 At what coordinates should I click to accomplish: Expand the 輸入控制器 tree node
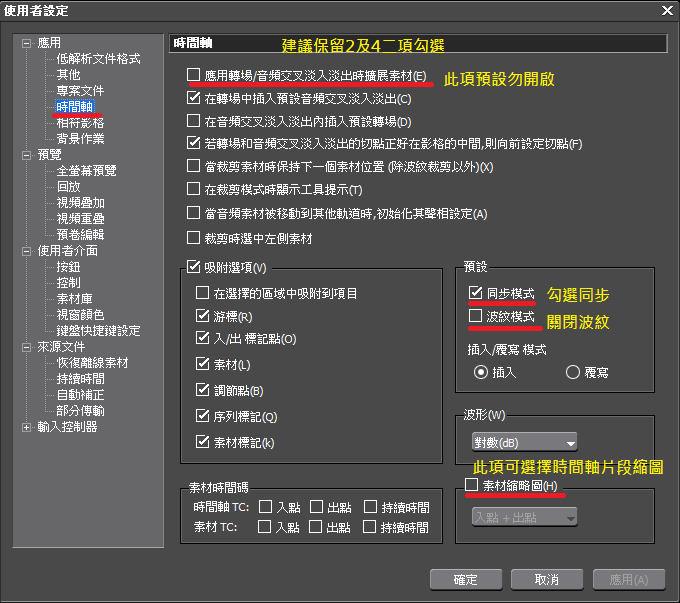(x=27, y=427)
